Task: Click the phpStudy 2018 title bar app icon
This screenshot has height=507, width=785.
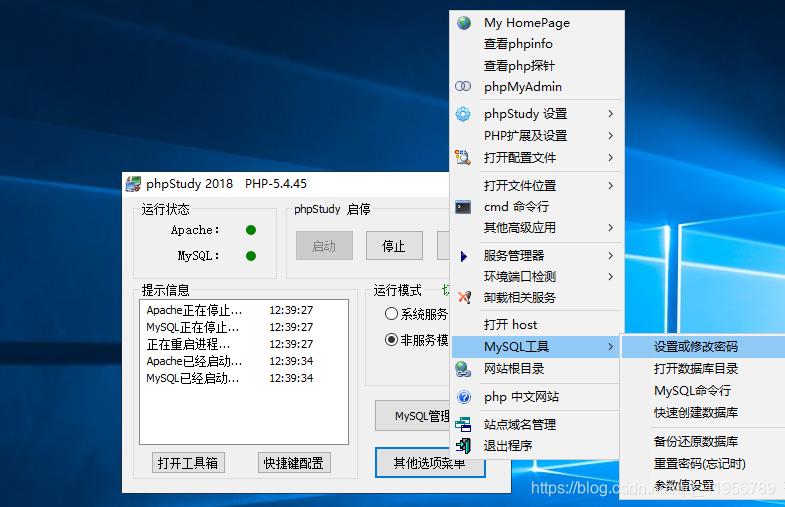Action: [133, 184]
